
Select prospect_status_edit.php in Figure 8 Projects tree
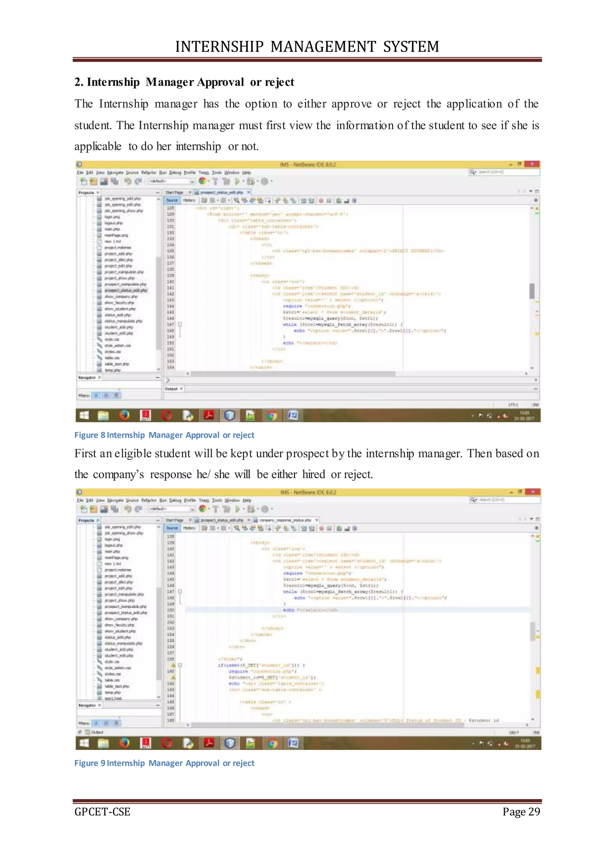click(x=126, y=290)
